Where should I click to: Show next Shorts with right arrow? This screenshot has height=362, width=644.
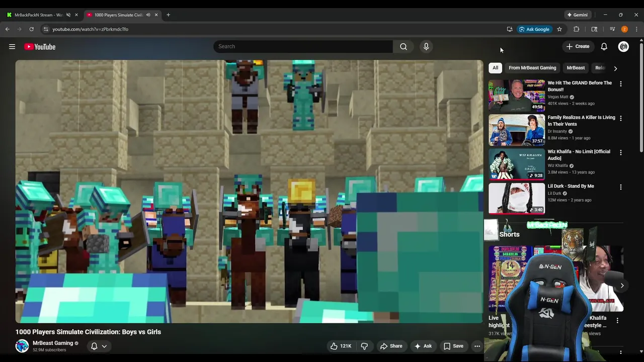622,286
